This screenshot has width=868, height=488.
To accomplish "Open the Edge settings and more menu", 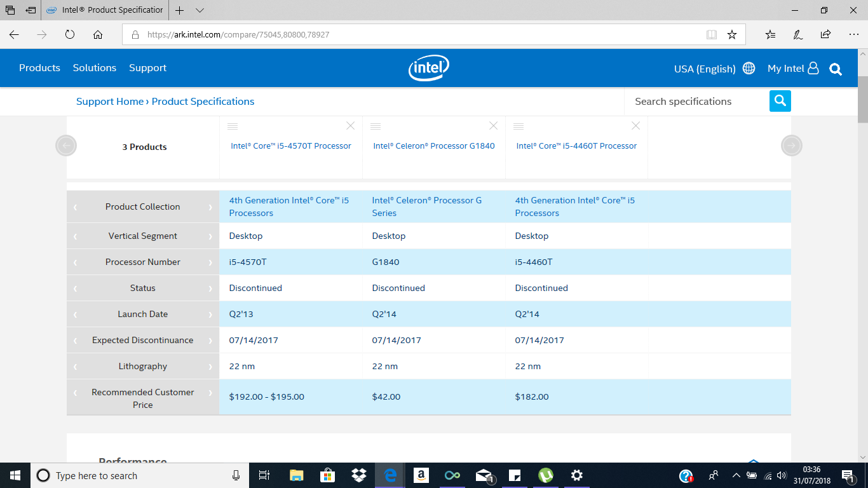I will (853, 35).
